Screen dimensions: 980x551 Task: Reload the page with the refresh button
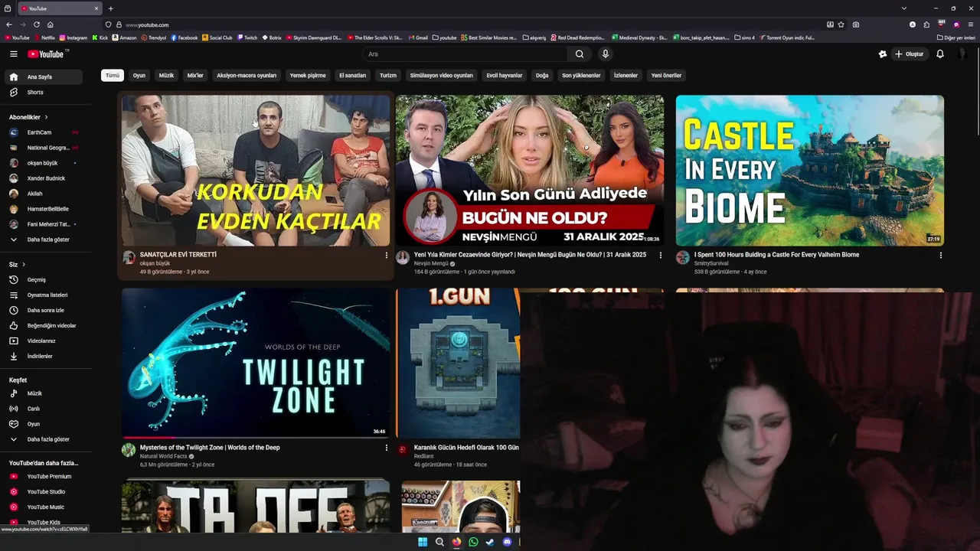36,24
